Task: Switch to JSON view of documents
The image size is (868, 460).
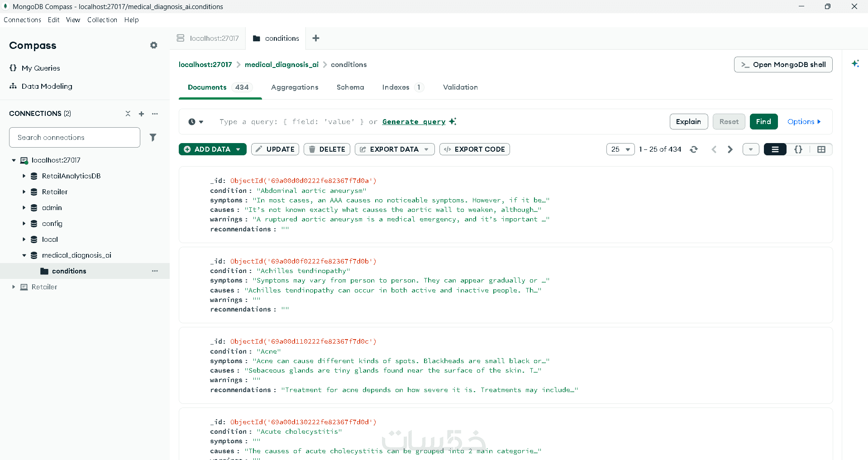Action: point(798,149)
